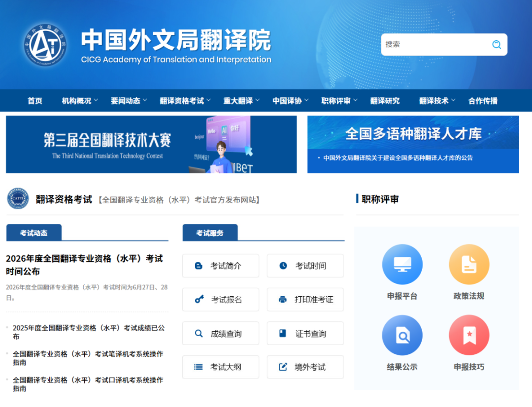This screenshot has height=407, width=532.
Task: Select the 考试大纲 exam outline icon
Action: [x=198, y=367]
